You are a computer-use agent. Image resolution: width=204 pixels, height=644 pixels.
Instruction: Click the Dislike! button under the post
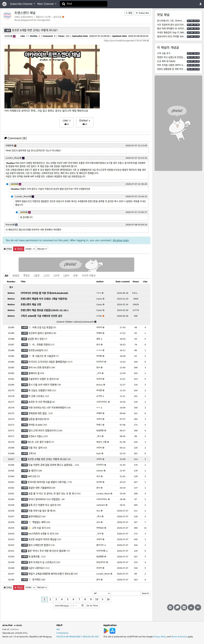85,122
